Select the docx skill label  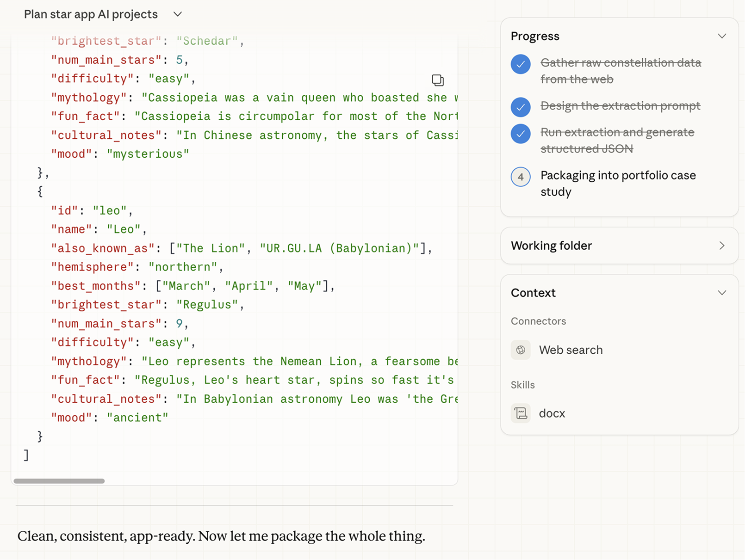pyautogui.click(x=552, y=413)
